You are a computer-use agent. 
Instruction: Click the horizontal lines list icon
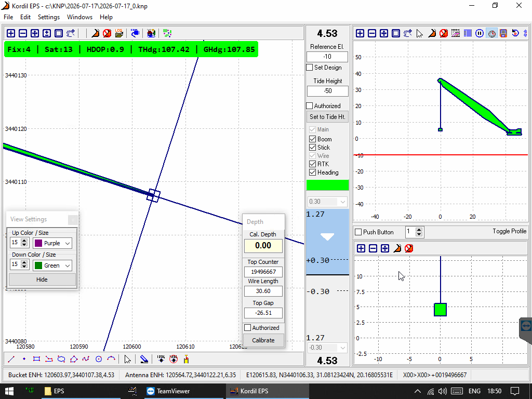point(468,33)
